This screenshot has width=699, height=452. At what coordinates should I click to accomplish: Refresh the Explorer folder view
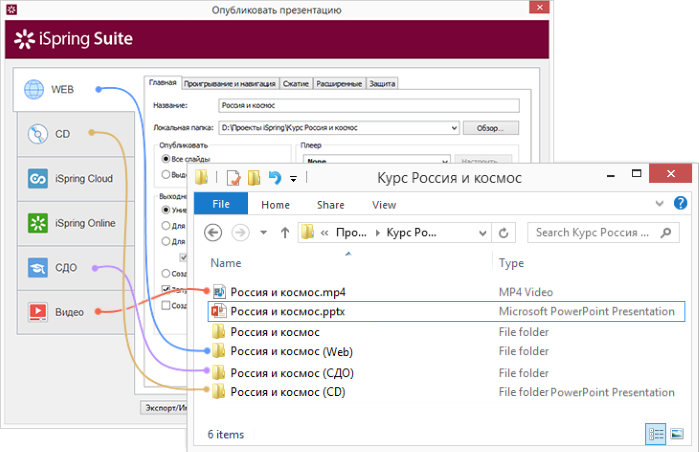(503, 233)
